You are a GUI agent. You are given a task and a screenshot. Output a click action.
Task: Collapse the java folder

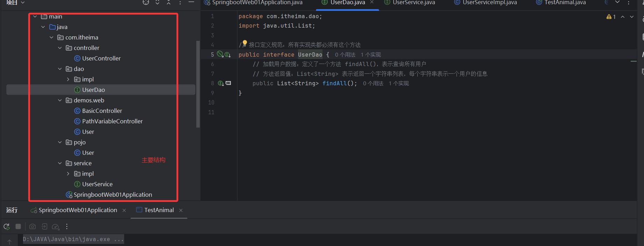[x=43, y=27]
